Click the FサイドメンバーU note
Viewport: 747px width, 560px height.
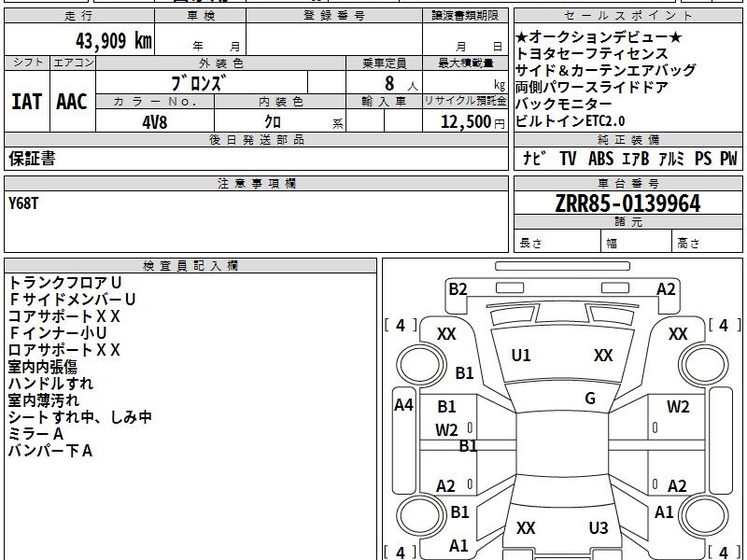[x=72, y=300]
